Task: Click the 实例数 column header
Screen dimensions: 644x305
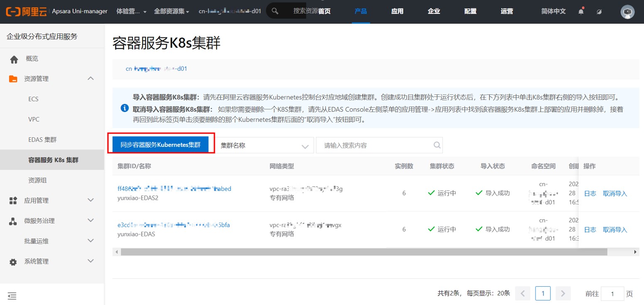Action: (404, 166)
